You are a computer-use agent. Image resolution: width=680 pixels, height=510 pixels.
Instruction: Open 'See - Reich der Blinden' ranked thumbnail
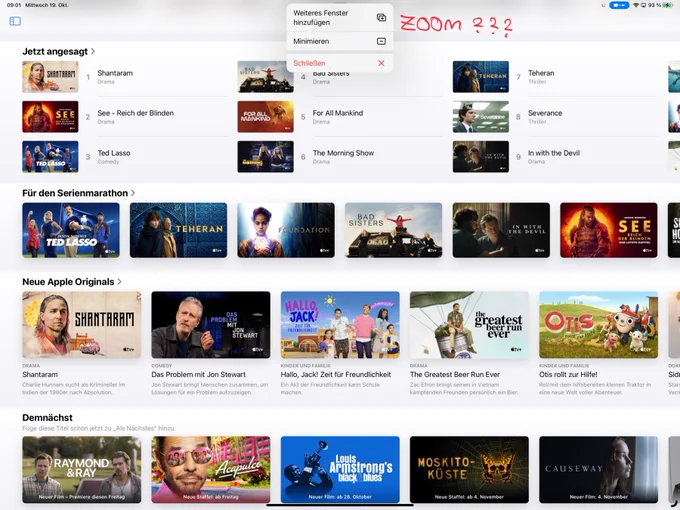50,117
